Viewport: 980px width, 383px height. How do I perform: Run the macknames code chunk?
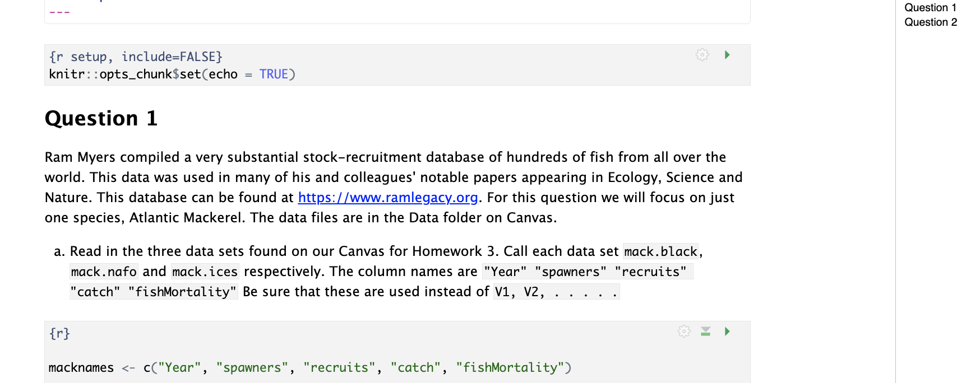point(727,331)
